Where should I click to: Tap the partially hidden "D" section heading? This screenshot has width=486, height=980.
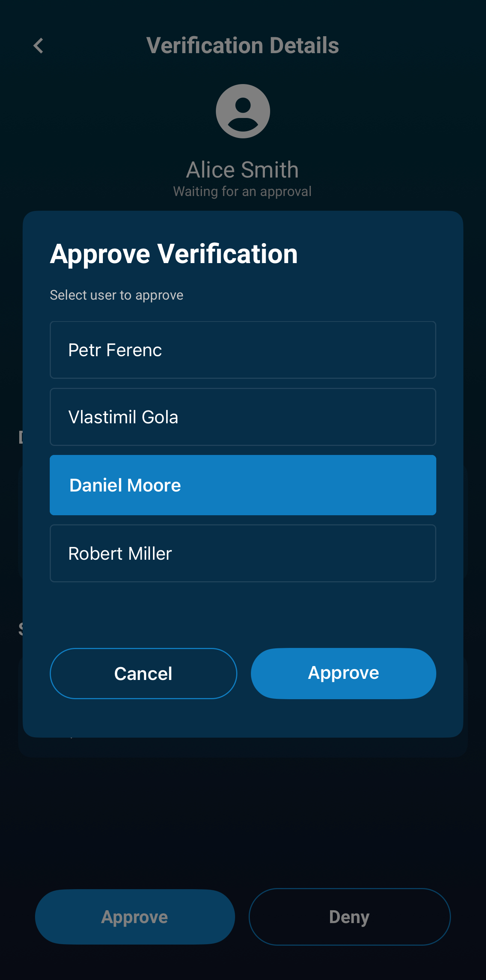pyautogui.click(x=21, y=438)
